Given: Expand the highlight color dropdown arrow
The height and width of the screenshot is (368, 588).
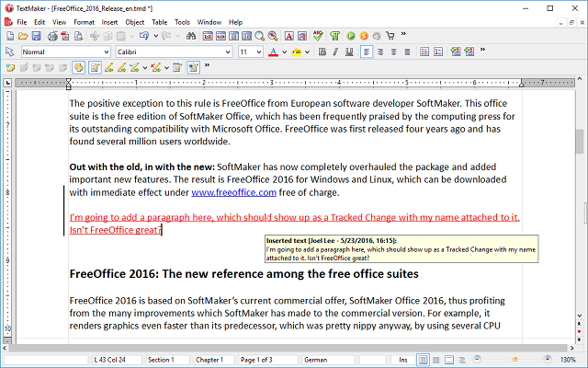Looking at the screenshot, I should coord(307,52).
